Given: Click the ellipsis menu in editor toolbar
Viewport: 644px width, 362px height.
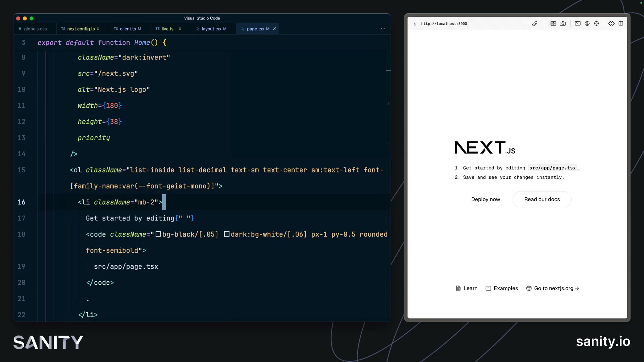Looking at the screenshot, I should click(383, 29).
